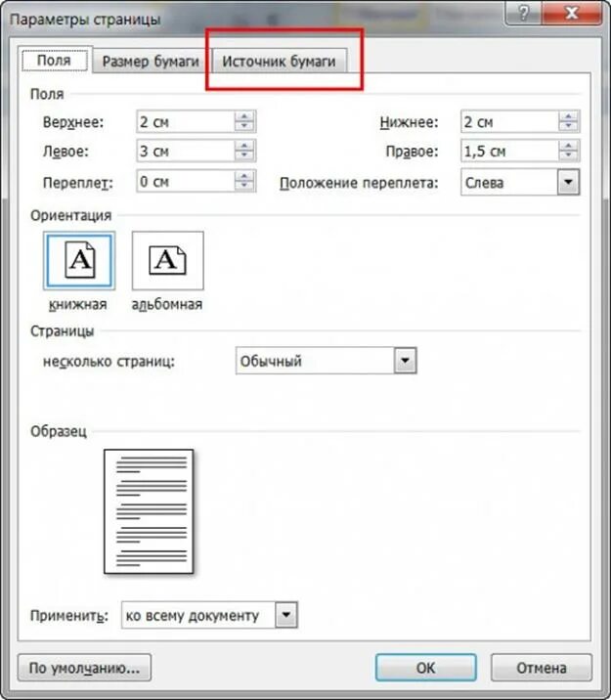
Task: Decrease the Переплет value with down arrow
Action: 244,186
